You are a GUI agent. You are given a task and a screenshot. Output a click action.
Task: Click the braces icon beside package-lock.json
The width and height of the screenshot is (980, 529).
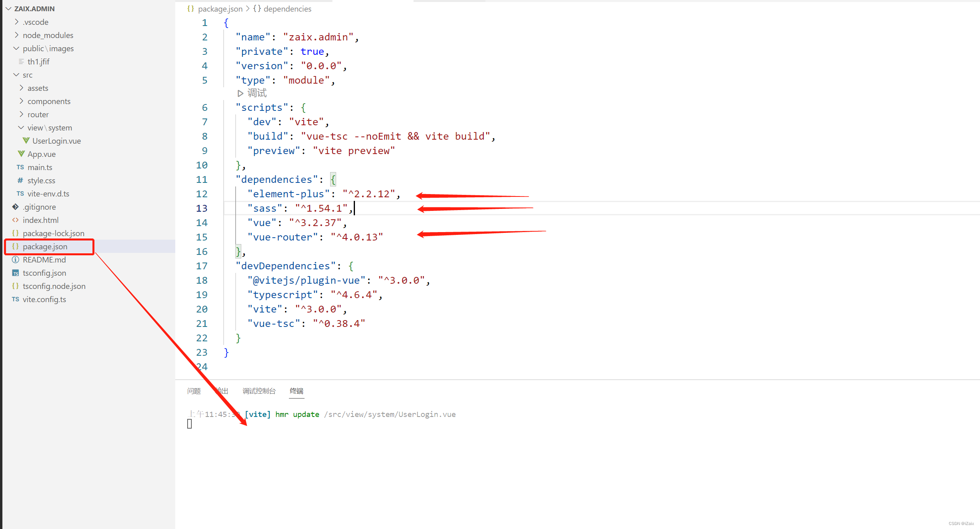[x=16, y=233]
